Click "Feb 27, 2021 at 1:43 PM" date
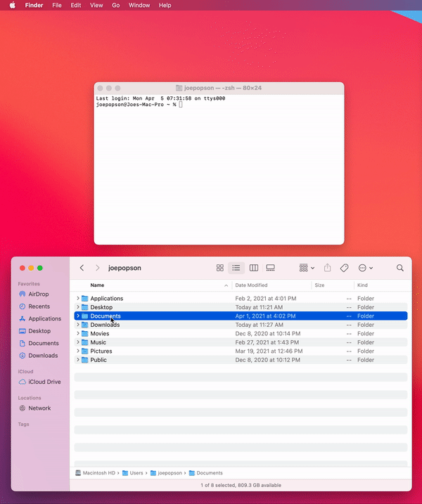Screen dimensions: 422x504 267,342
